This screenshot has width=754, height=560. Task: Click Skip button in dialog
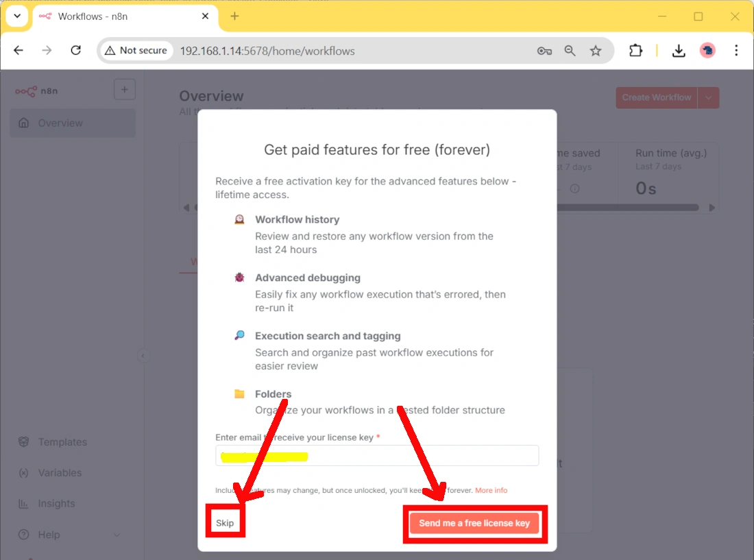pyautogui.click(x=225, y=523)
